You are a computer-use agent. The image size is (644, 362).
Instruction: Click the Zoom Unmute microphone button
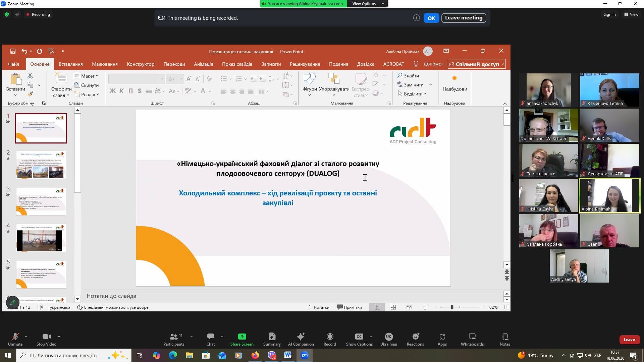[15, 339]
